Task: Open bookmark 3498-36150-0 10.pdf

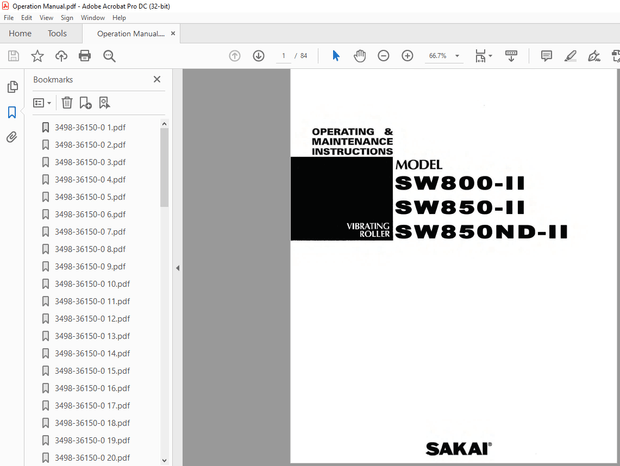Action: [x=92, y=284]
